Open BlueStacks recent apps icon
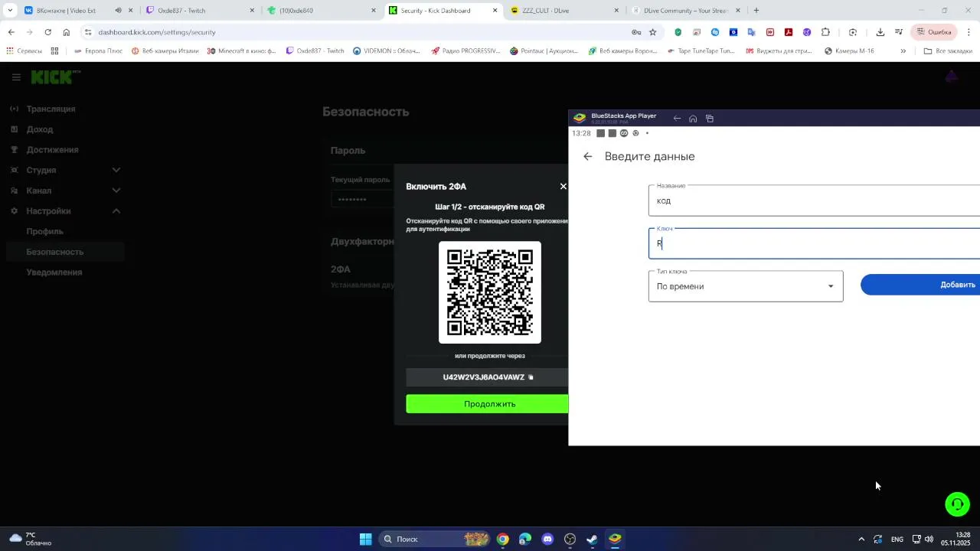Image resolution: width=980 pixels, height=551 pixels. [x=710, y=118]
